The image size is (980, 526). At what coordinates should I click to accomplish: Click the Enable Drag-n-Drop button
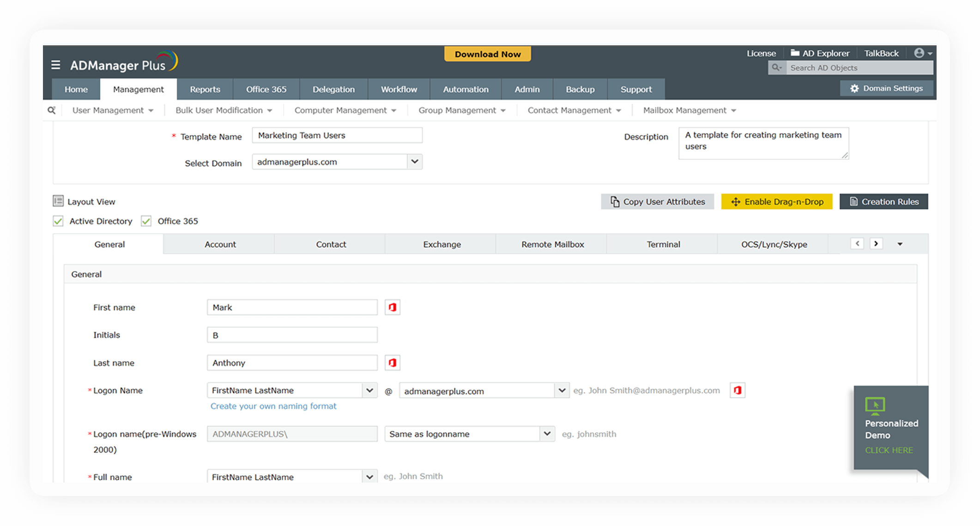(777, 202)
